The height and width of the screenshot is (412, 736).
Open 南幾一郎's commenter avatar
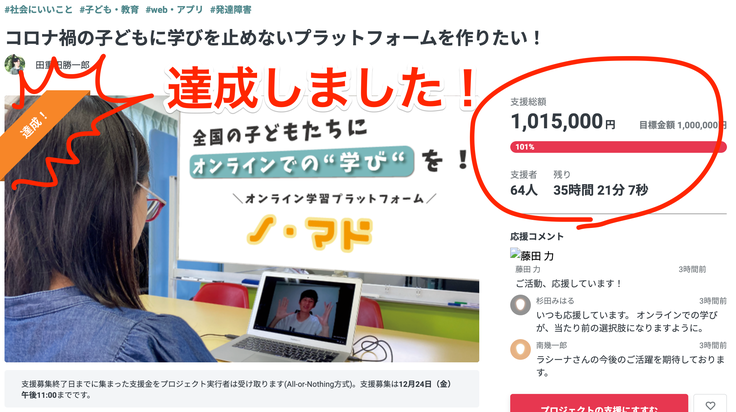point(520,350)
